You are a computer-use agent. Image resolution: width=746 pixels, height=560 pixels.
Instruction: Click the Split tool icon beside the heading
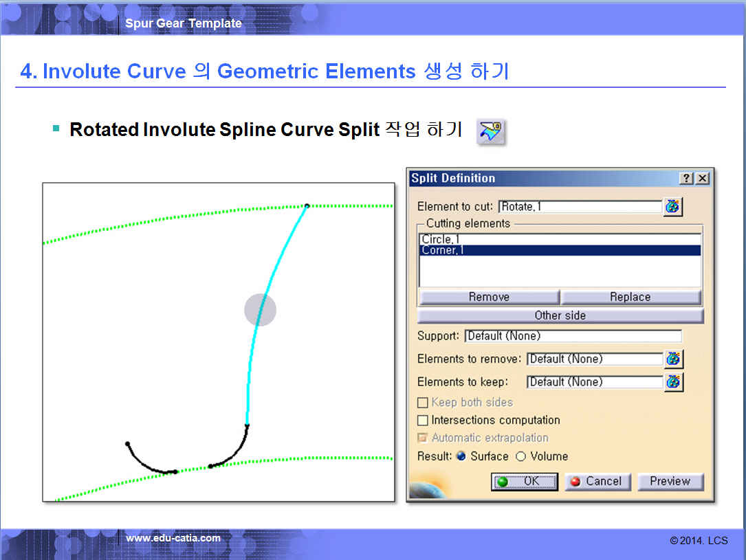click(491, 132)
